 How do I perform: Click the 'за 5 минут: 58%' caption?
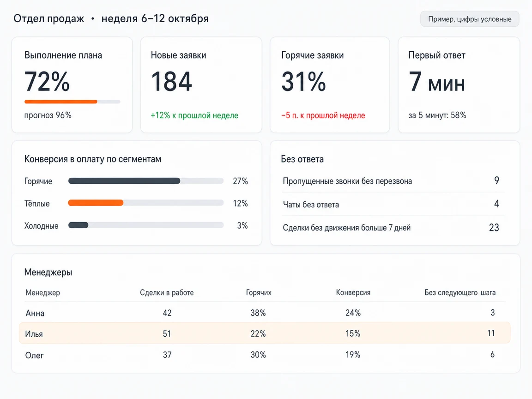pyautogui.click(x=437, y=115)
